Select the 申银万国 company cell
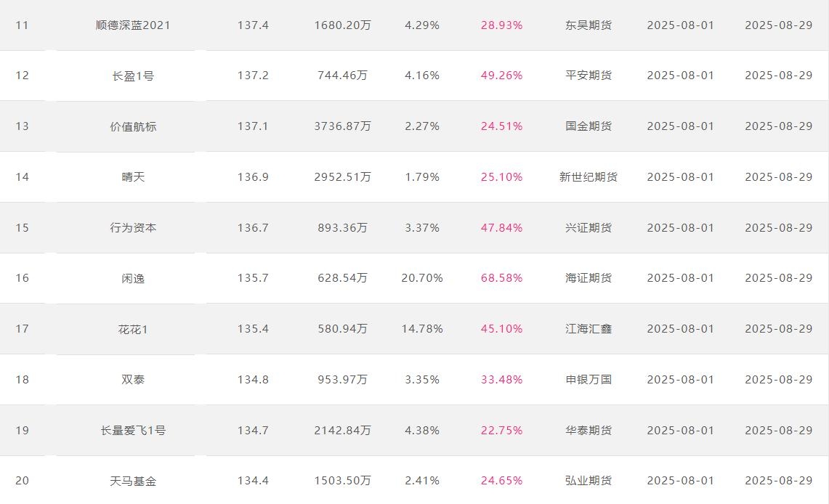 tap(589, 380)
